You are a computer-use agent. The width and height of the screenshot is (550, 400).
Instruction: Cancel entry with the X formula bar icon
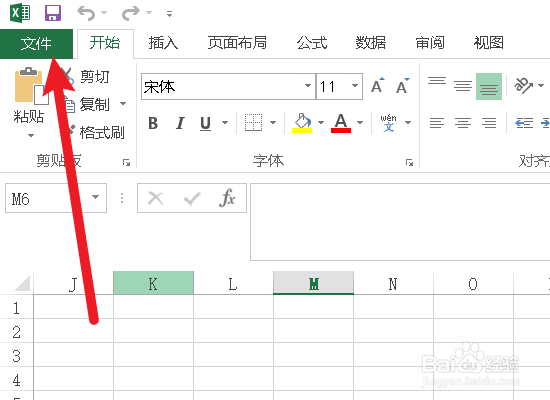point(156,198)
